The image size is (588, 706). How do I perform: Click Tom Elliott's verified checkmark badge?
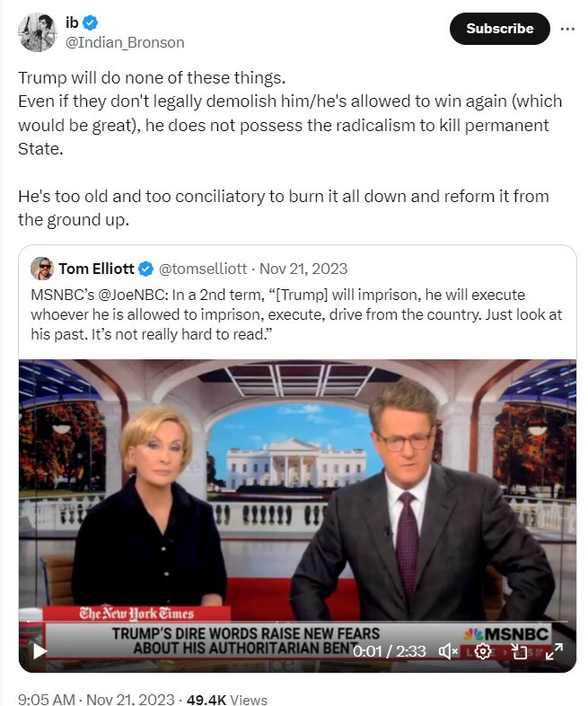coord(145,269)
